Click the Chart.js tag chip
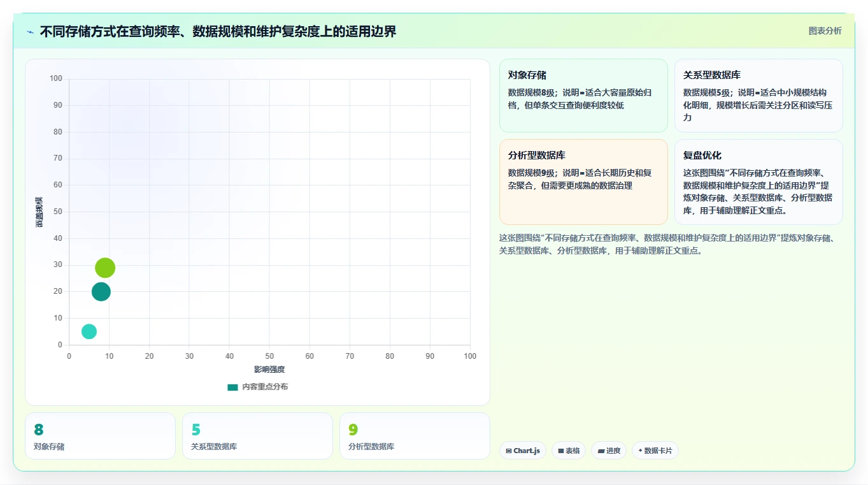This screenshot has width=868, height=485. click(x=523, y=451)
